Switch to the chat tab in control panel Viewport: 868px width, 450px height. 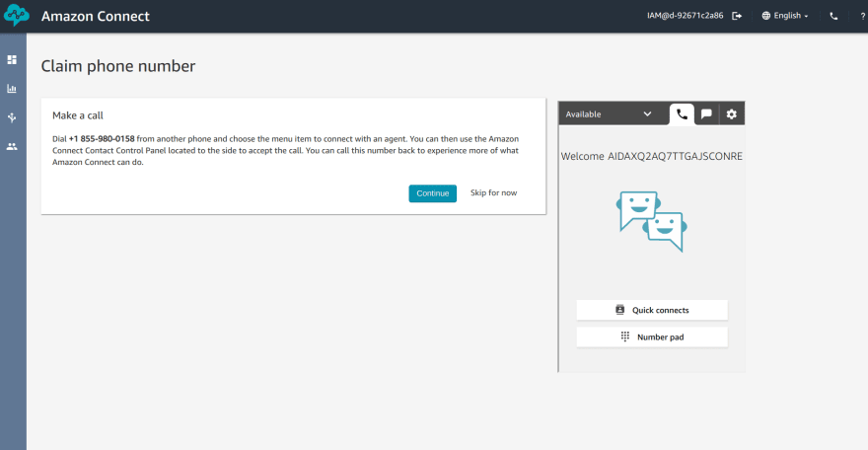click(706, 114)
